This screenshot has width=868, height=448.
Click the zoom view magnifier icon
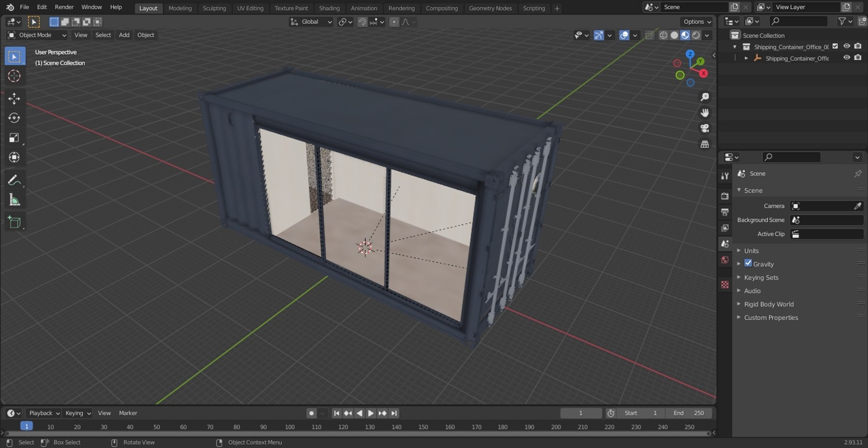coord(704,97)
